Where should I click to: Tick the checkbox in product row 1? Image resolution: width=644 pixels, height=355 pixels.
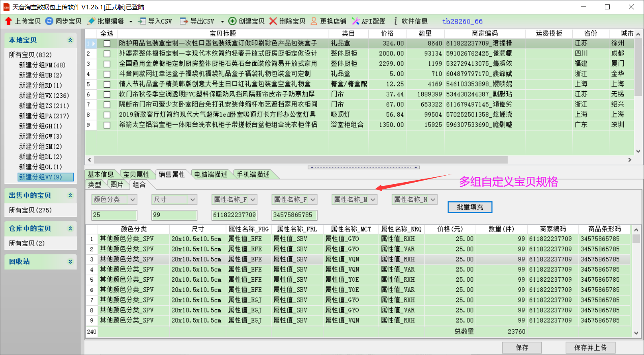[107, 44]
